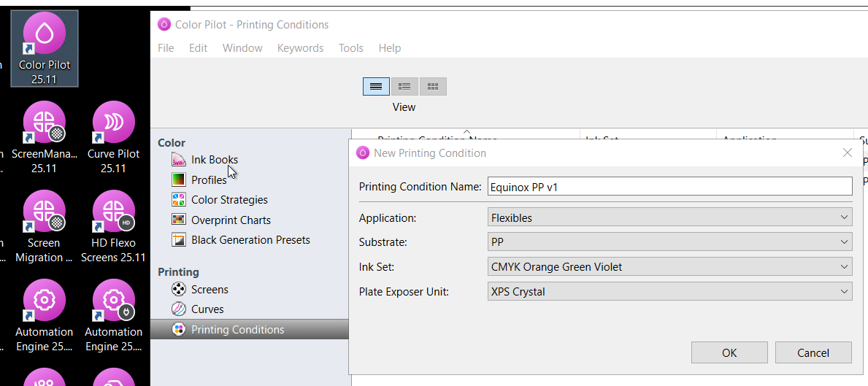Open Profiles in sidebar
Screen dimensions: 868x386
pos(209,180)
